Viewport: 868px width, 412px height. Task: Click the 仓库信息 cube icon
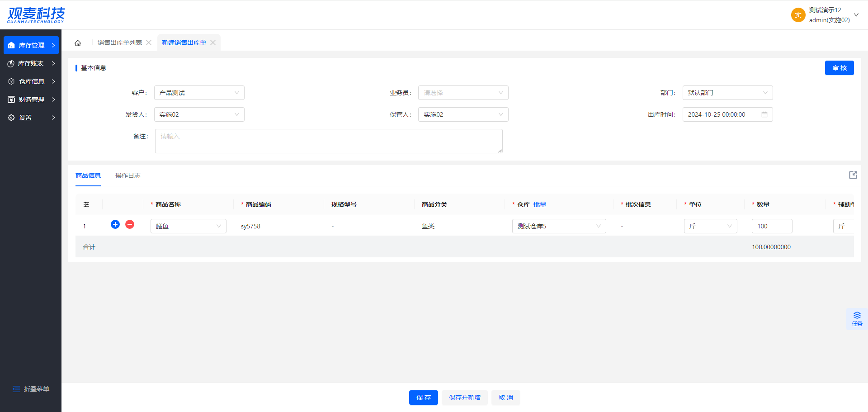pyautogui.click(x=11, y=81)
